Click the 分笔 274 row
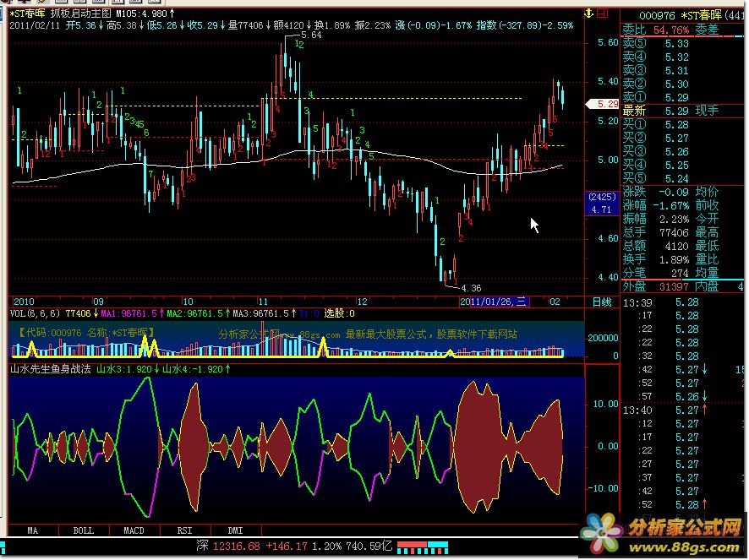This screenshot has height=560, width=749. tap(656, 273)
